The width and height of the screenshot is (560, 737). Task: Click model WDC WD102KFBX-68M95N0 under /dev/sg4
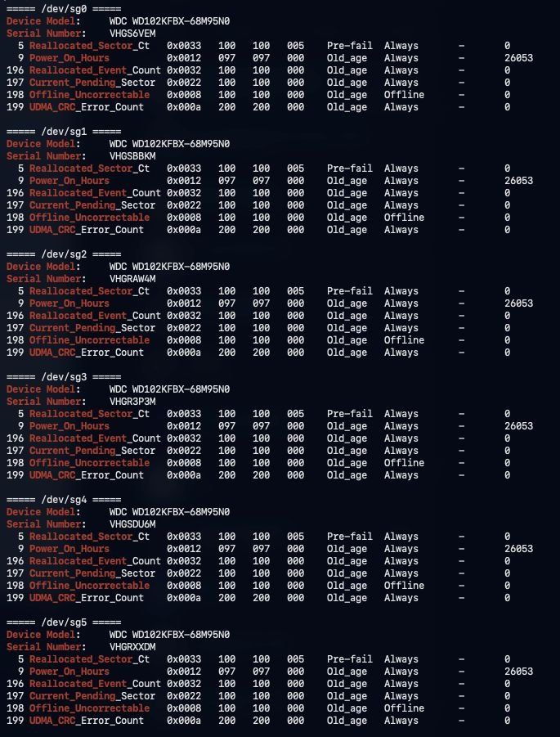pos(169,512)
